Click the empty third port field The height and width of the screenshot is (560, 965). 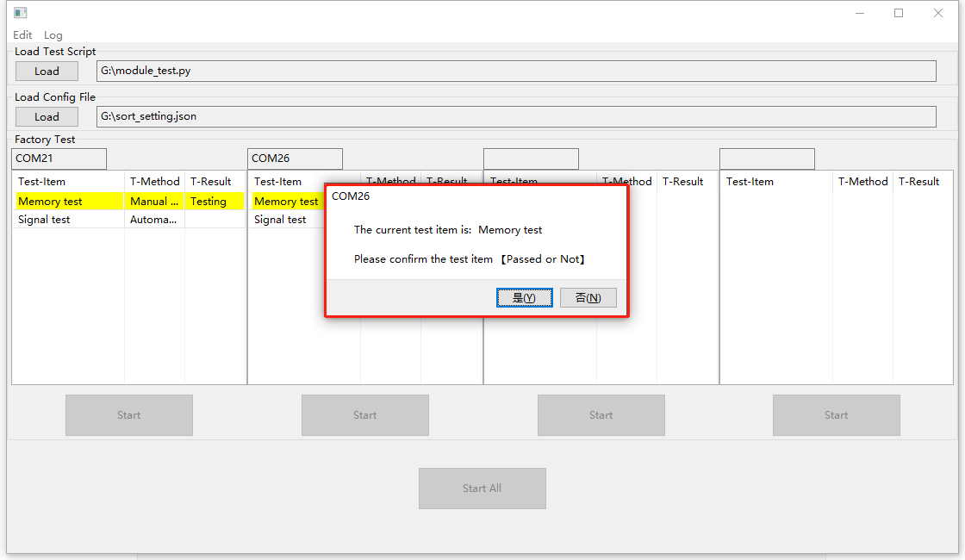(531, 159)
